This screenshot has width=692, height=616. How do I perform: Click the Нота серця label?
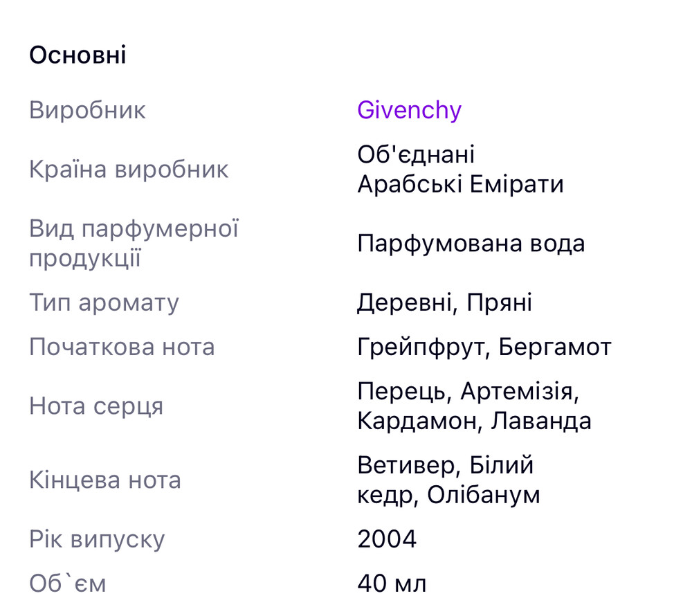(x=96, y=406)
